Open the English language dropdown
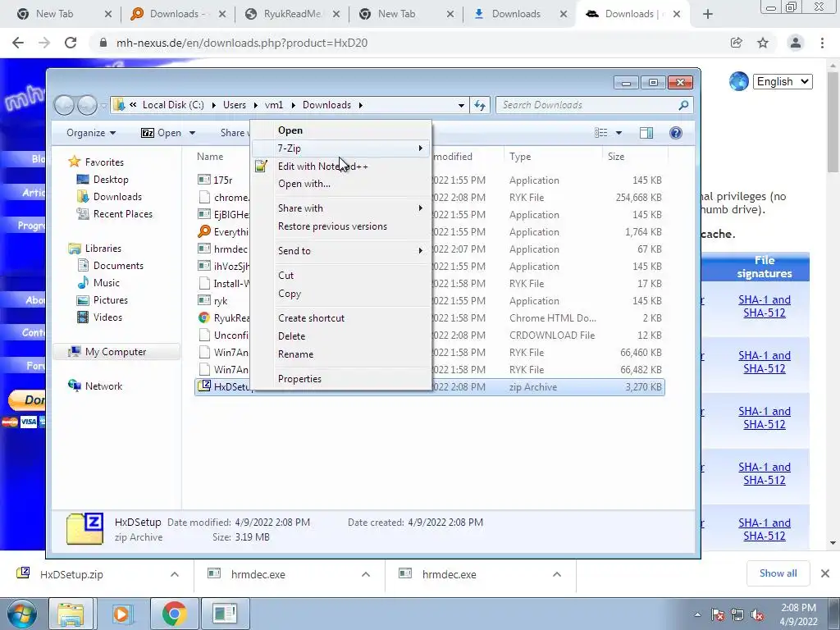This screenshot has height=630, width=840. coord(783,82)
